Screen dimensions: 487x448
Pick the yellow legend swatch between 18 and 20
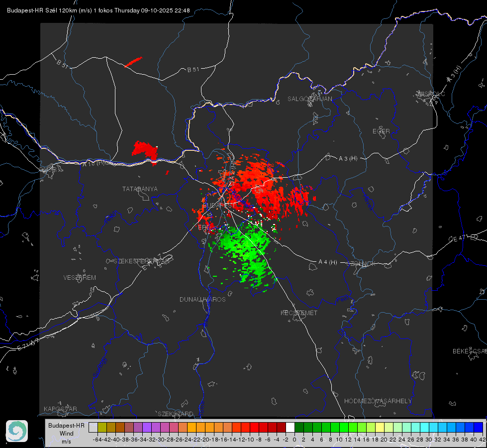coord(380,428)
